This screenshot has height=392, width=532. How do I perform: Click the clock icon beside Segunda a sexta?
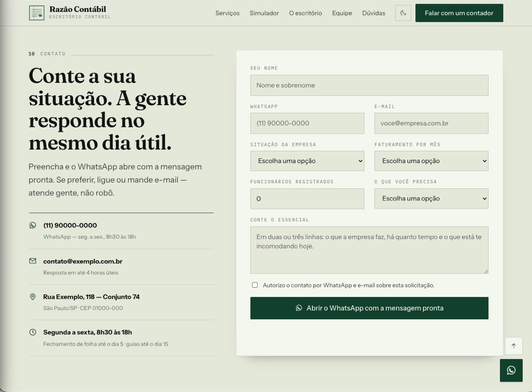tap(32, 332)
